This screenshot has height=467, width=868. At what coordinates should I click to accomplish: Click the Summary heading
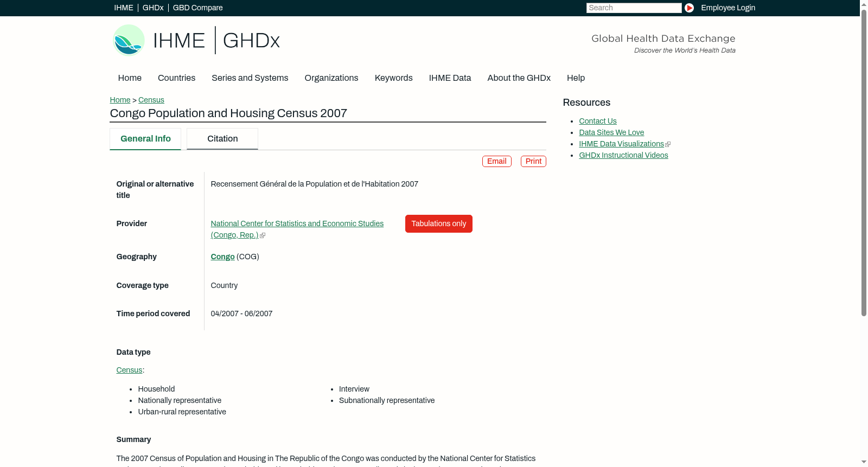(x=134, y=439)
